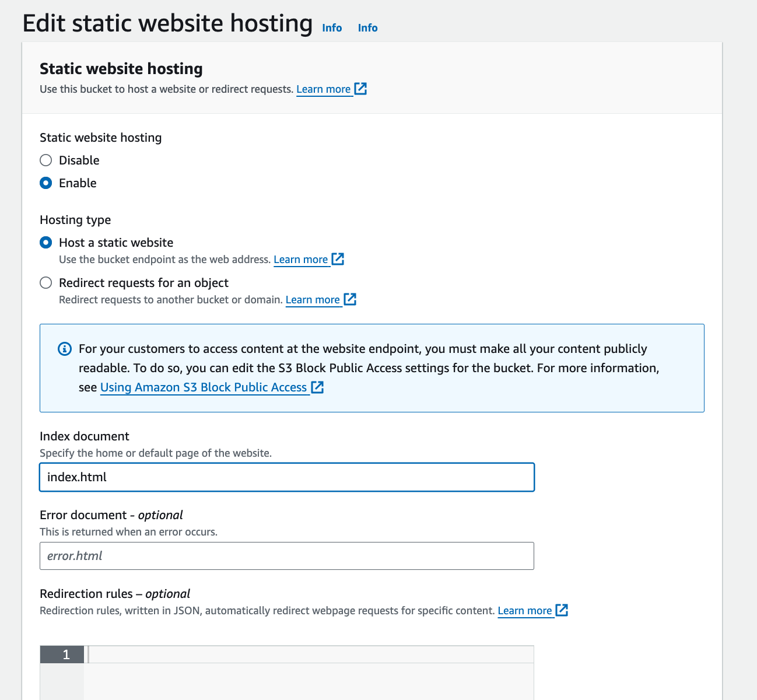Click the Error document input field
Screen dimensions: 757x700
click(x=287, y=556)
